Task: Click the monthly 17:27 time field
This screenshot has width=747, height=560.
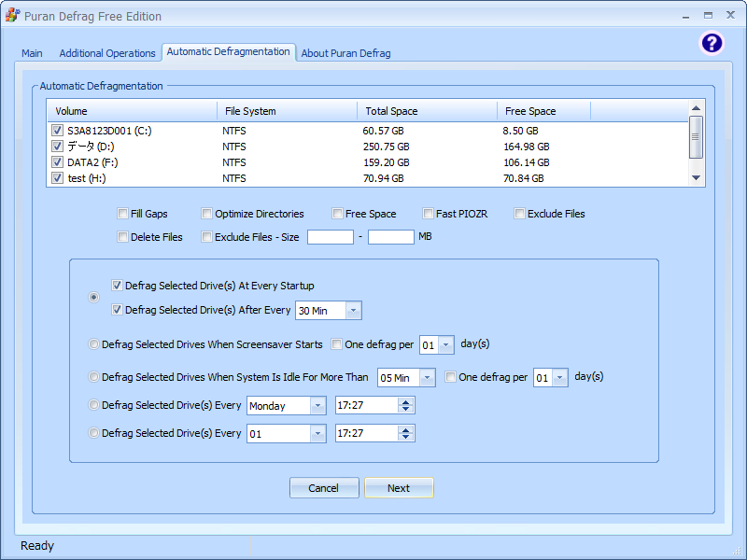Action: [x=366, y=433]
